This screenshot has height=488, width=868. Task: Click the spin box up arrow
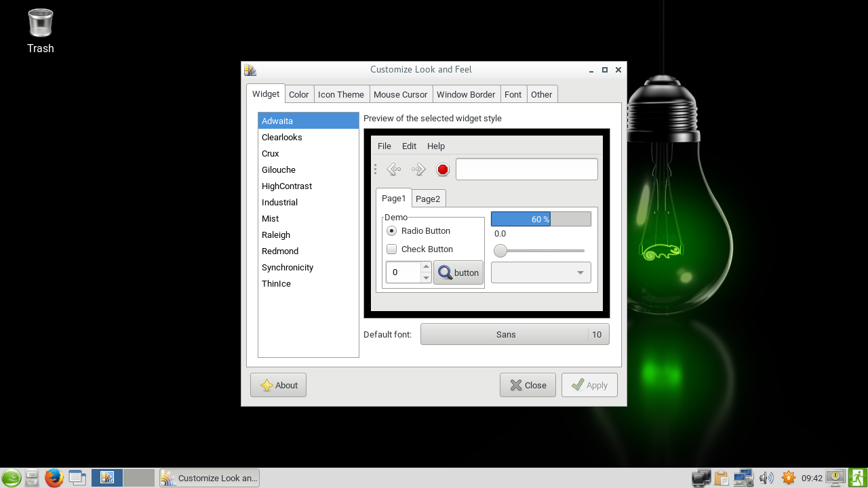point(426,267)
